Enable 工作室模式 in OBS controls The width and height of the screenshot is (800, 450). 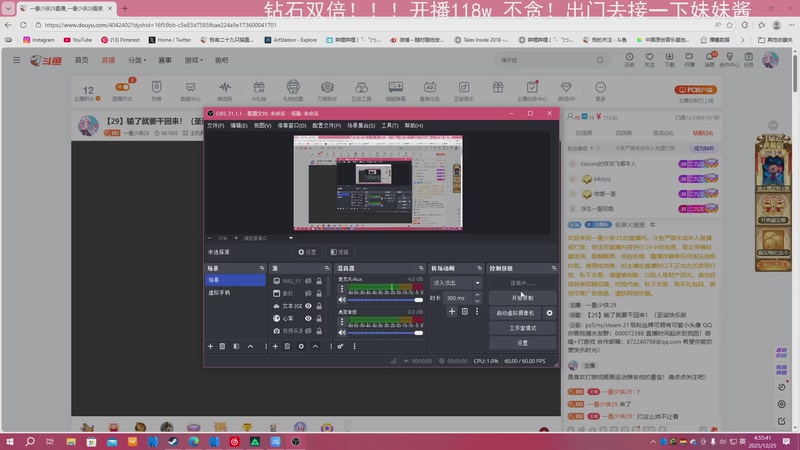pos(522,328)
